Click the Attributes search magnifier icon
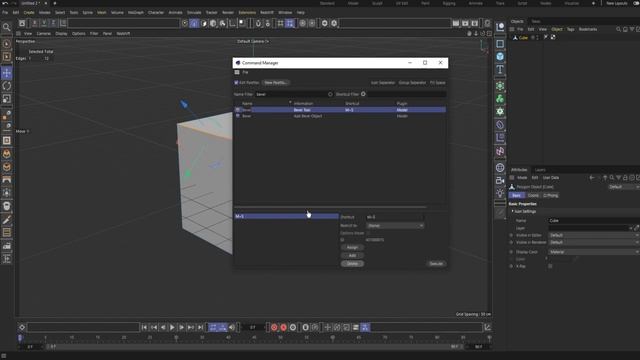 [612, 178]
